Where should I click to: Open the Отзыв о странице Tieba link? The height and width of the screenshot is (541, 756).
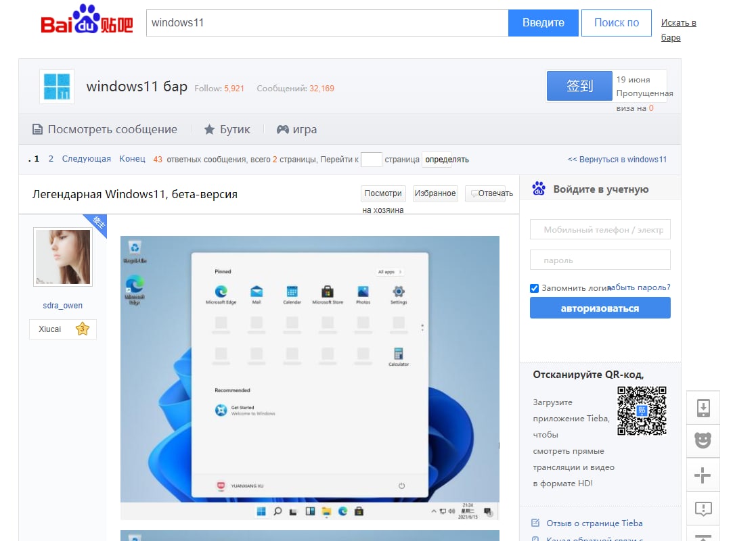click(x=594, y=523)
